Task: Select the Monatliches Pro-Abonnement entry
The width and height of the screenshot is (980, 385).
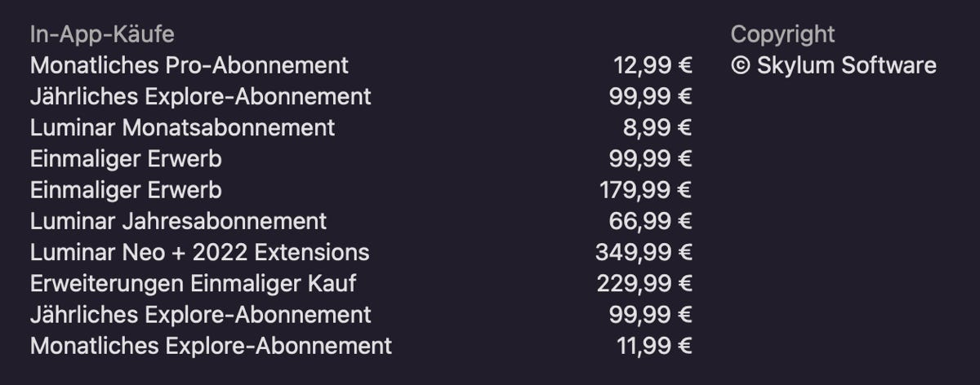Action: (x=189, y=65)
